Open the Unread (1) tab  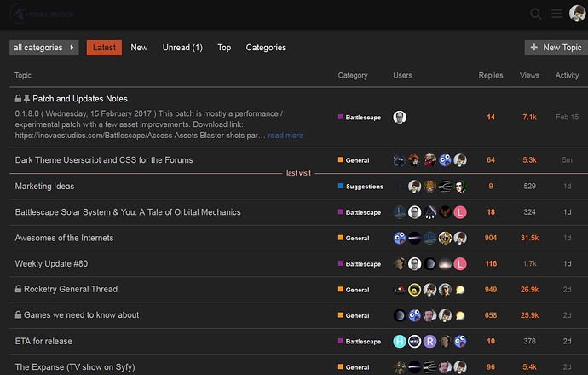[182, 48]
